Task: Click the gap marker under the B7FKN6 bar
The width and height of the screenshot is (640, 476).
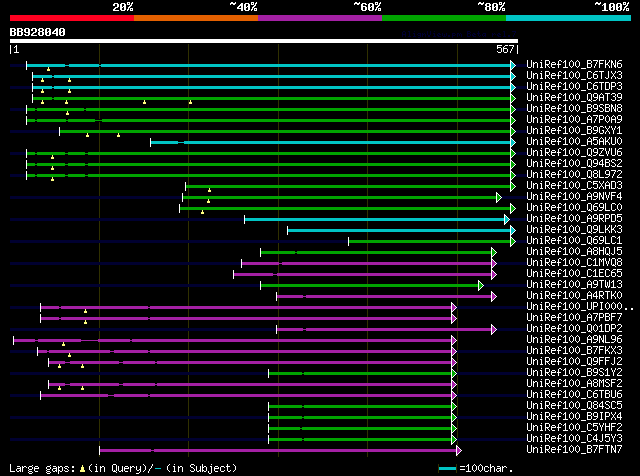Action: pos(49,69)
